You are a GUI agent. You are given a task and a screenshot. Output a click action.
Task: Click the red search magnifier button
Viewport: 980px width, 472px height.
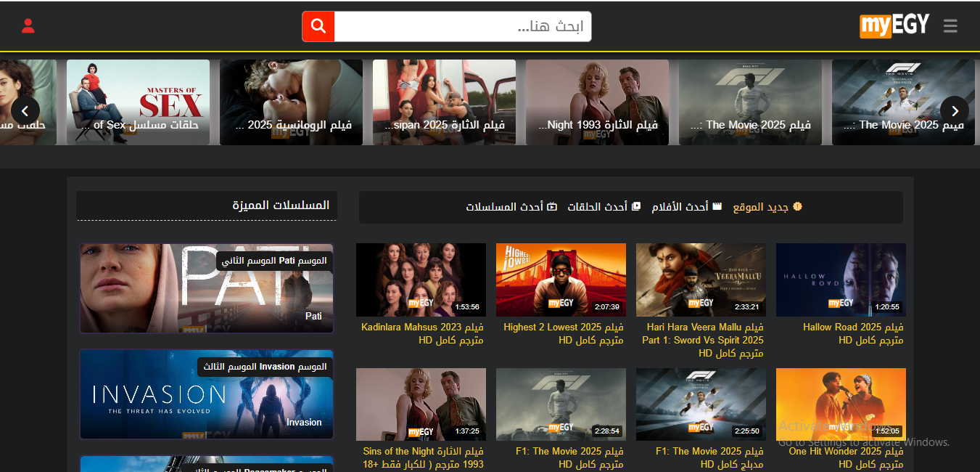[x=318, y=27]
